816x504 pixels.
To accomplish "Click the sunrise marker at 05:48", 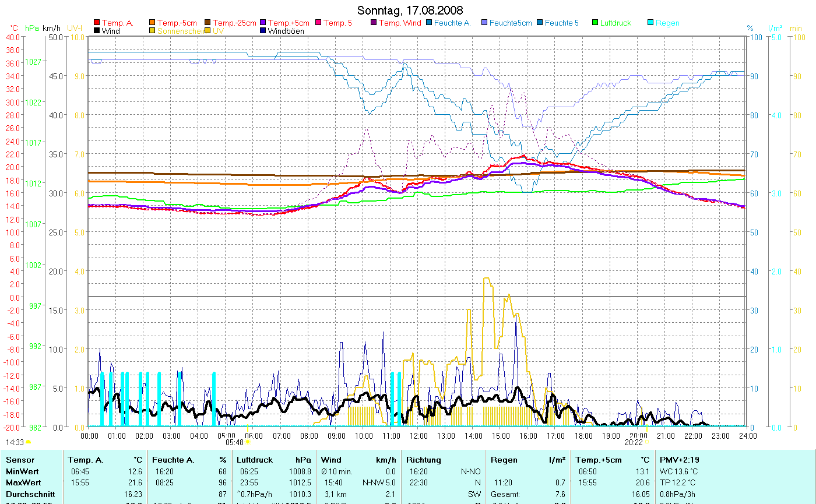I will pyautogui.click(x=247, y=442).
